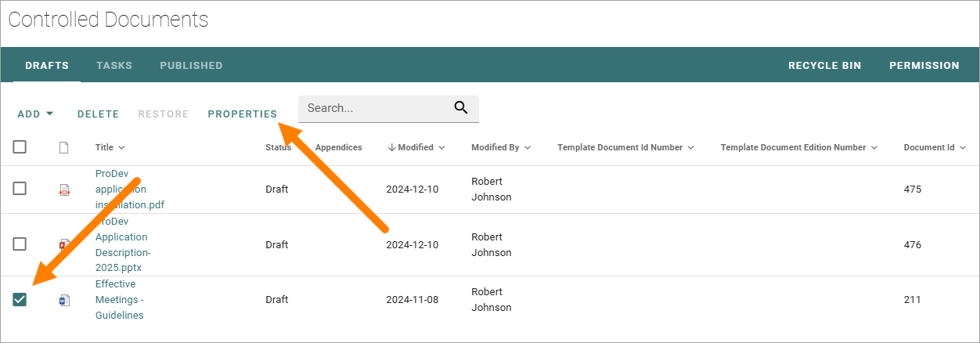Expand the Modified By column menu
This screenshot has width=980, height=343.
click(528, 147)
